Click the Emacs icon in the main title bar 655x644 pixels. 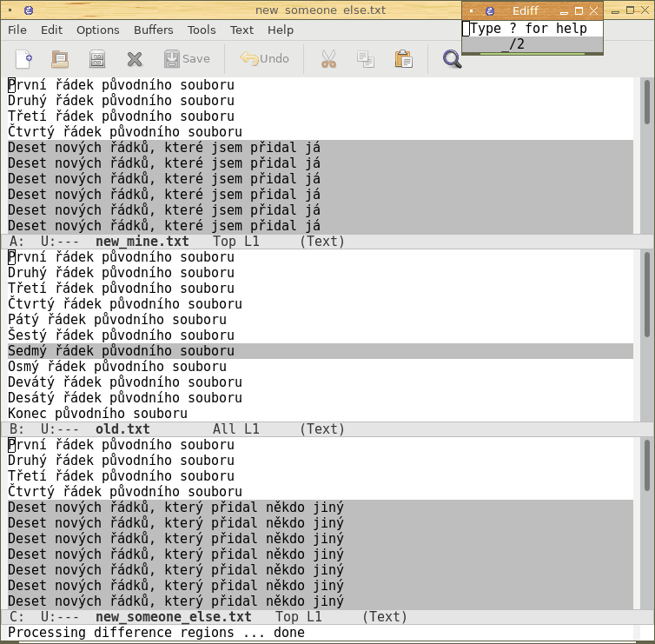tap(29, 10)
